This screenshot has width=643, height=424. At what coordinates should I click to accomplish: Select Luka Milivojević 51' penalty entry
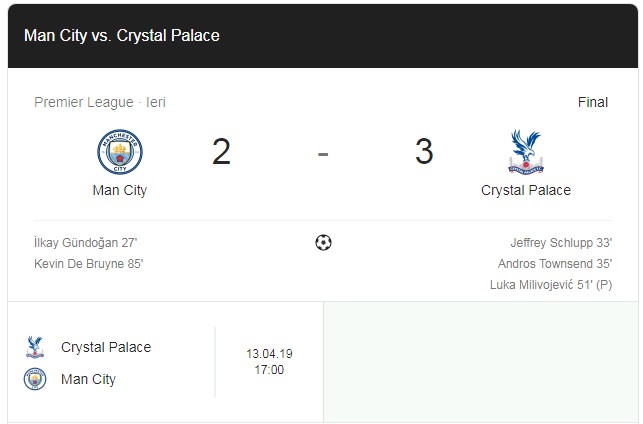click(x=551, y=285)
